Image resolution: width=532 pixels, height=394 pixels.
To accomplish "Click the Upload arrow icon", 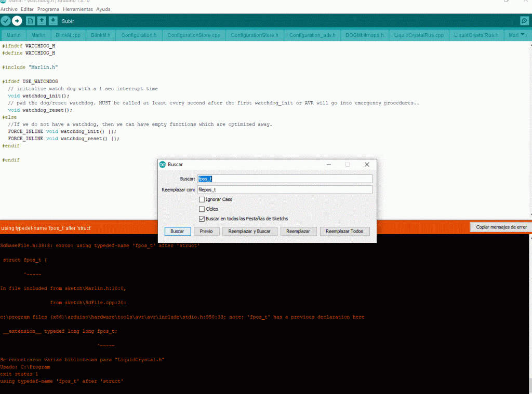I will (x=17, y=21).
